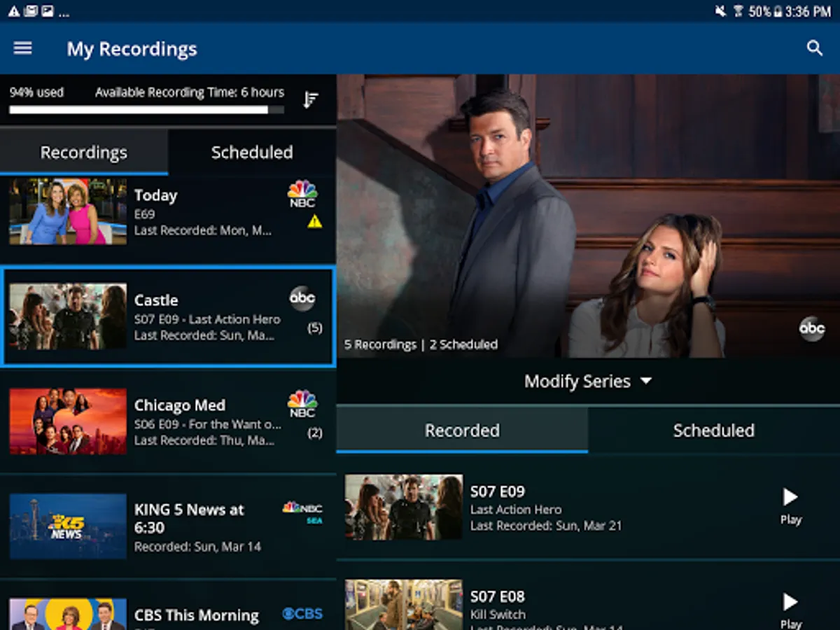Screen dimensions: 840x630
Task: Tap the Castle thumbnail in list
Action: pyautogui.click(x=68, y=316)
